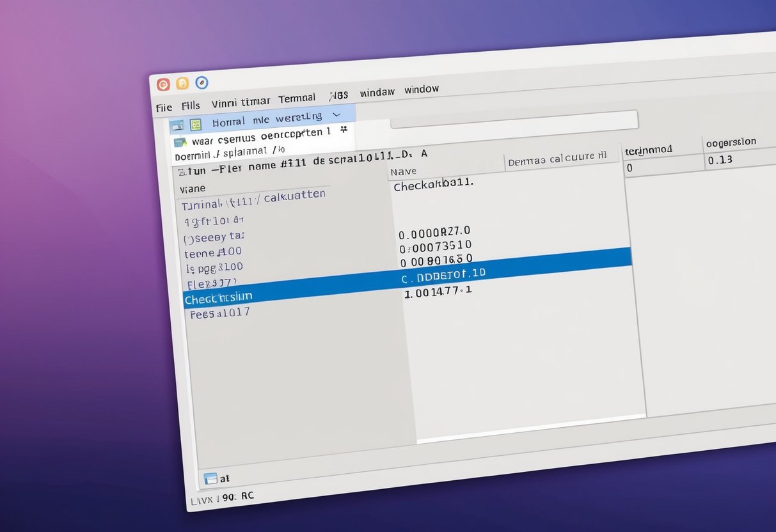Click the green icon before 'wear csemus'

180,142
